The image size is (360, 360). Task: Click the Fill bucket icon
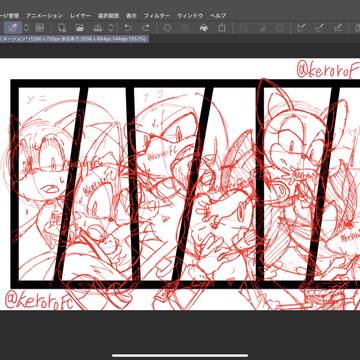click(x=204, y=28)
